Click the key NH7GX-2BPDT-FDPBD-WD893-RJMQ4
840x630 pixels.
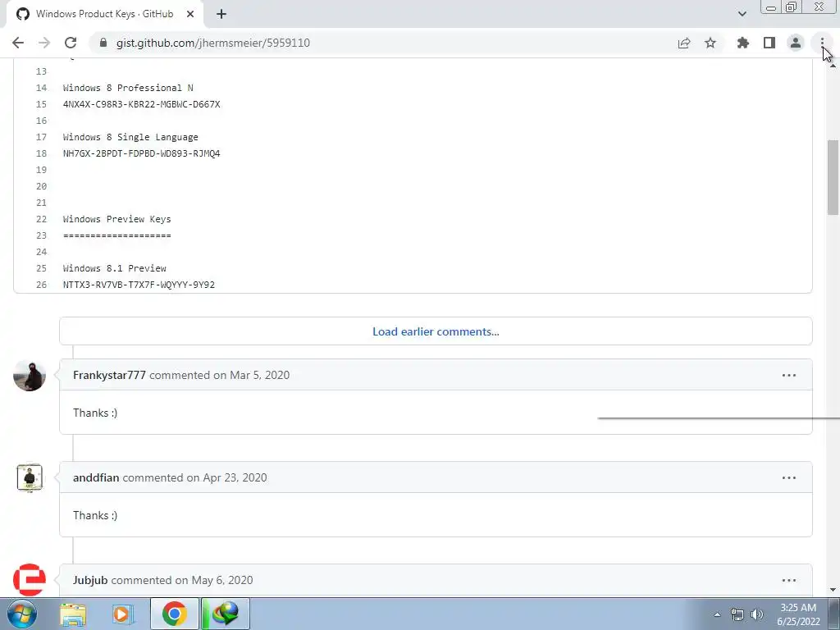141,153
